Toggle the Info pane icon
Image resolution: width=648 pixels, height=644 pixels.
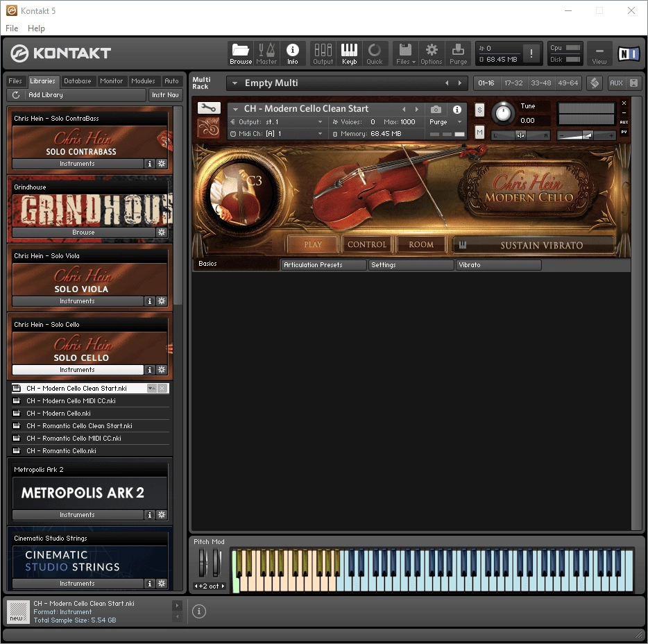tap(293, 53)
